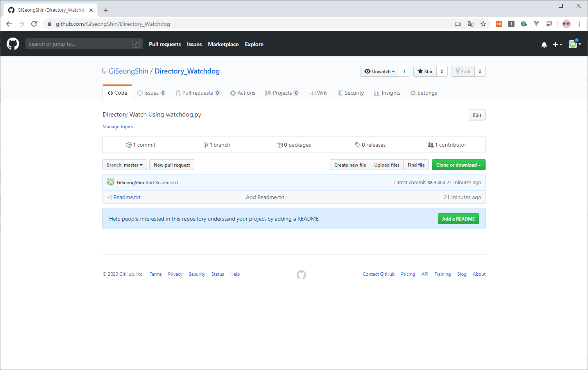588x370 pixels.
Task: Open Marketplace in the top navigation
Action: [223, 44]
